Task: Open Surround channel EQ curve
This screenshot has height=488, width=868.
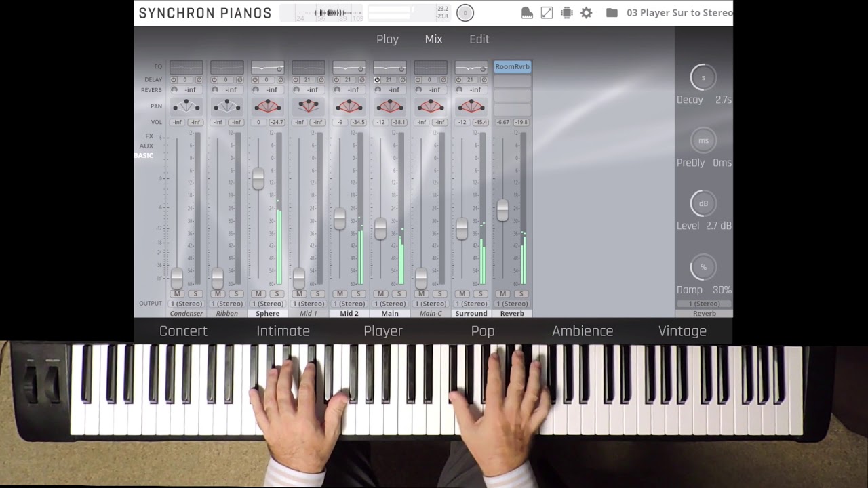Action: point(471,67)
